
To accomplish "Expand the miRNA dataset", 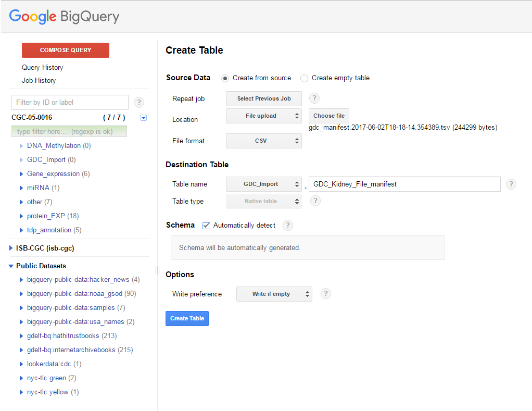I will 21,188.
